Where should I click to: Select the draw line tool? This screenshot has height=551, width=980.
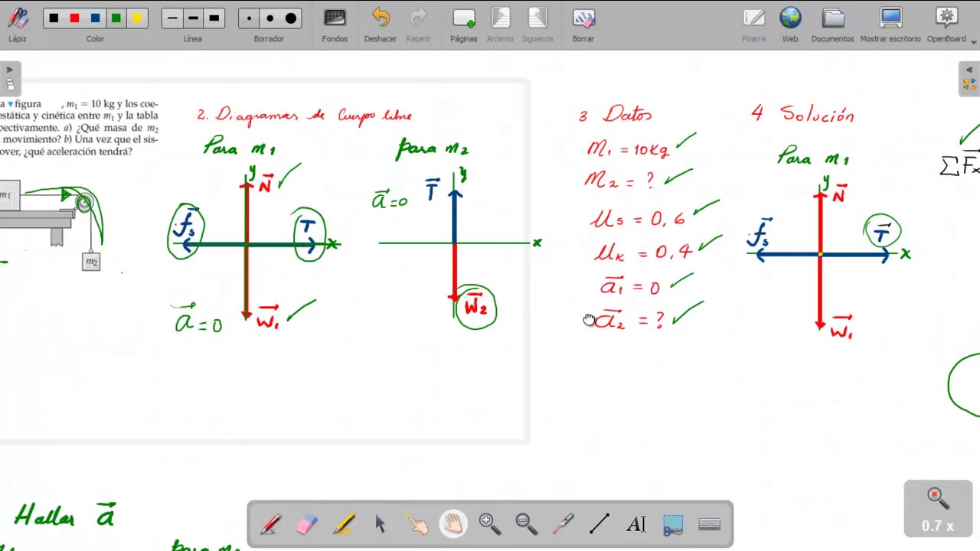(x=599, y=524)
